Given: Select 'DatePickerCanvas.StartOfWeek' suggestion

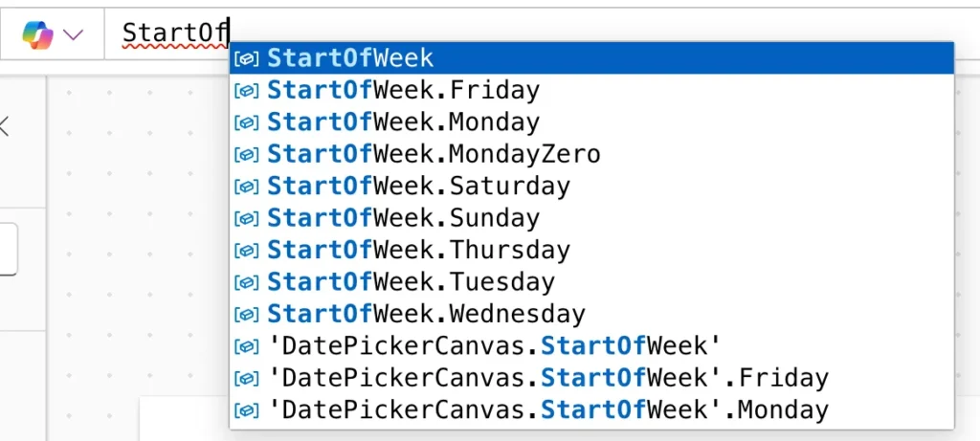Looking at the screenshot, I should tap(591, 345).
